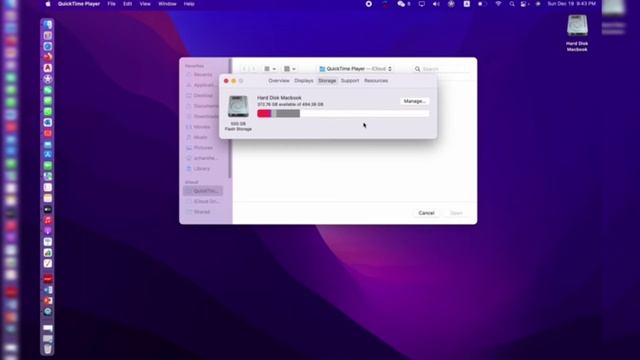The width and height of the screenshot is (640, 360).
Task: Open the Music app in Dock
Action: pyautogui.click(x=48, y=220)
